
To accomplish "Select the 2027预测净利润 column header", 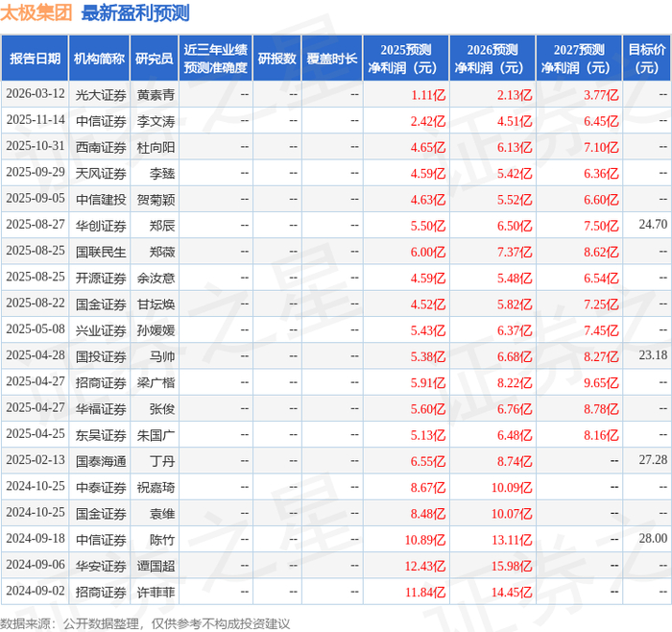I will coord(579,59).
